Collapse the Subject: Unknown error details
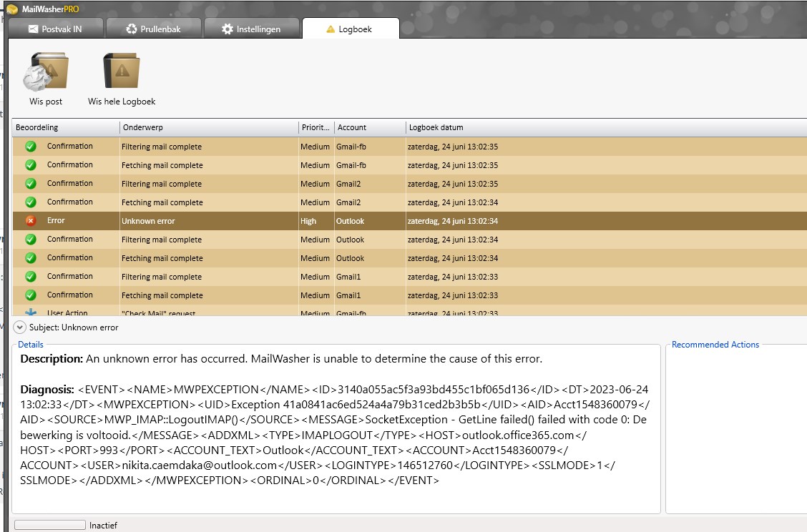This screenshot has height=532, width=807. [x=19, y=327]
